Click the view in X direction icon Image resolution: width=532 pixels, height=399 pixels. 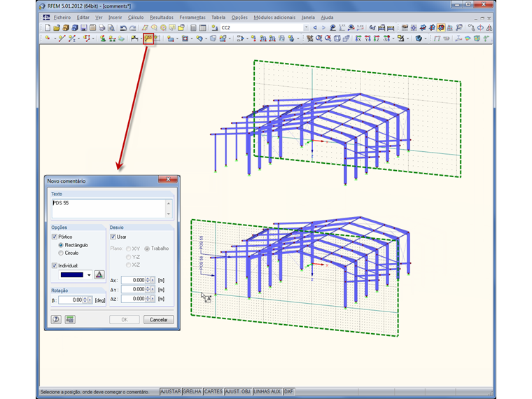(358, 38)
